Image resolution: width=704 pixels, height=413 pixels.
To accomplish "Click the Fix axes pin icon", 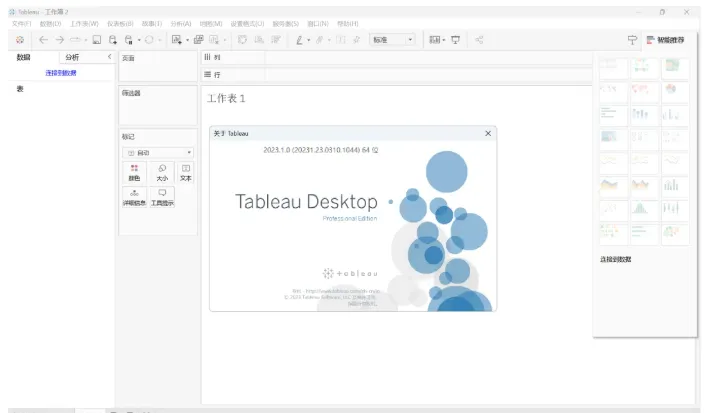I will [356, 40].
